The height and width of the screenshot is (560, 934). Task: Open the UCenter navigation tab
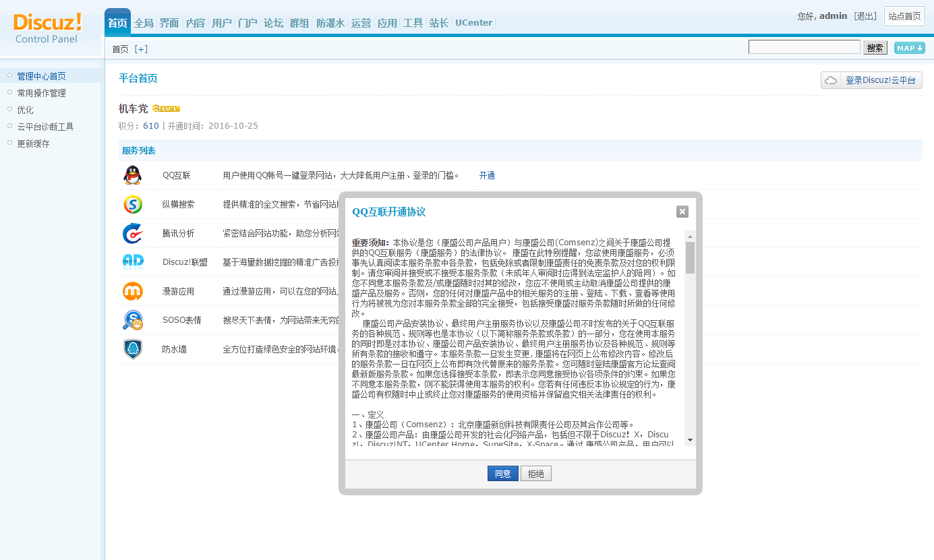coord(473,23)
